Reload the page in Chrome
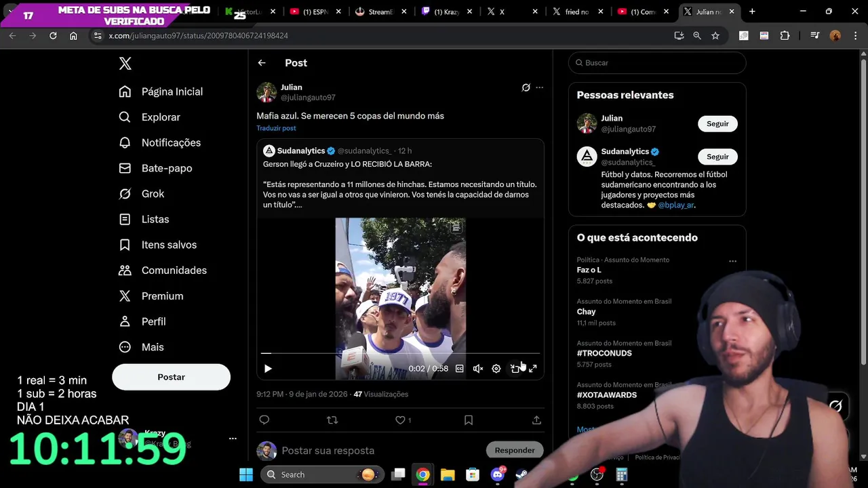This screenshot has width=868, height=488. [53, 35]
